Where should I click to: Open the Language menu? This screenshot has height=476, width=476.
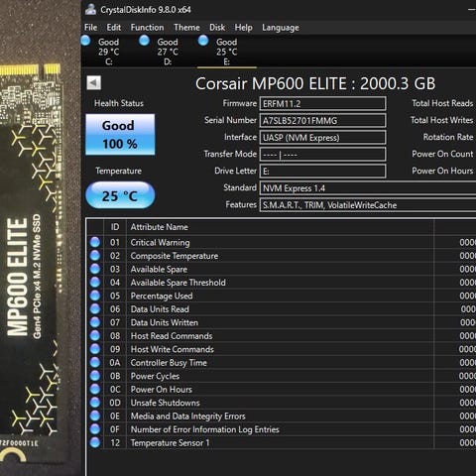point(281,28)
